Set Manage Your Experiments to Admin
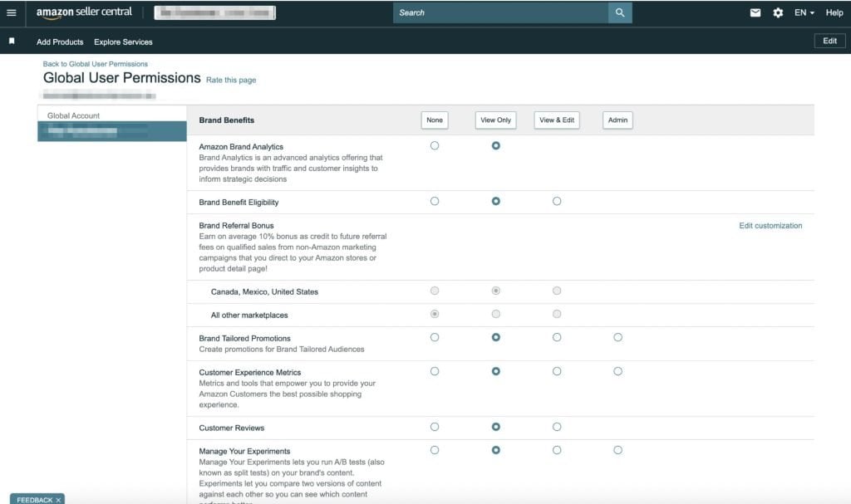 [617, 450]
